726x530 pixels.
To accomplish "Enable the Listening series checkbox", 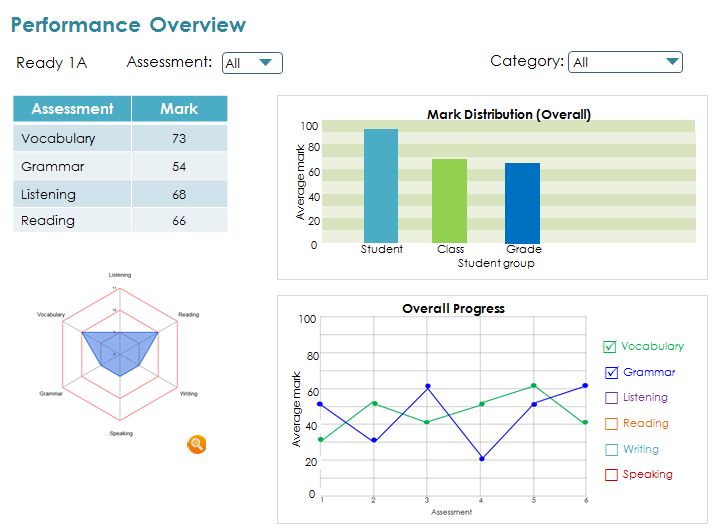I will point(611,398).
